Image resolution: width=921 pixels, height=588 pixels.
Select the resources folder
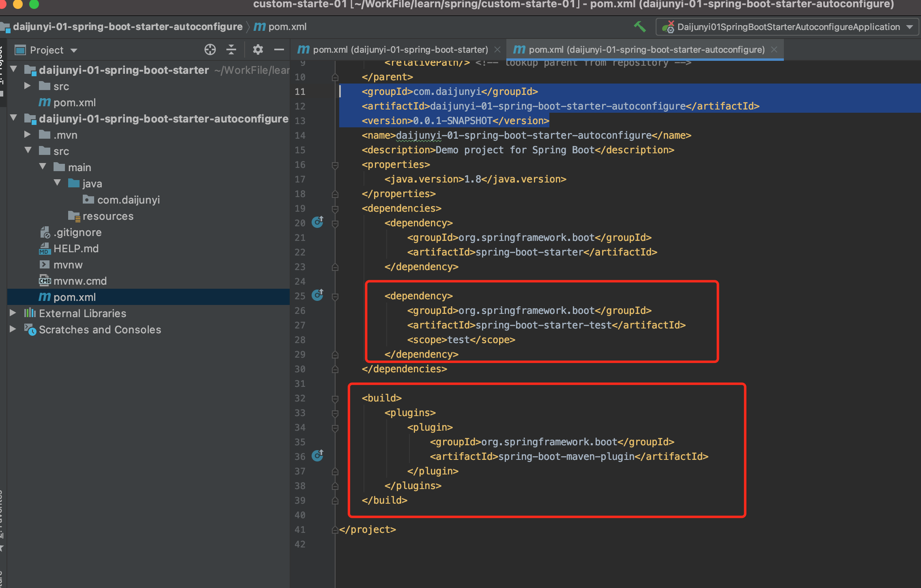coord(108,216)
